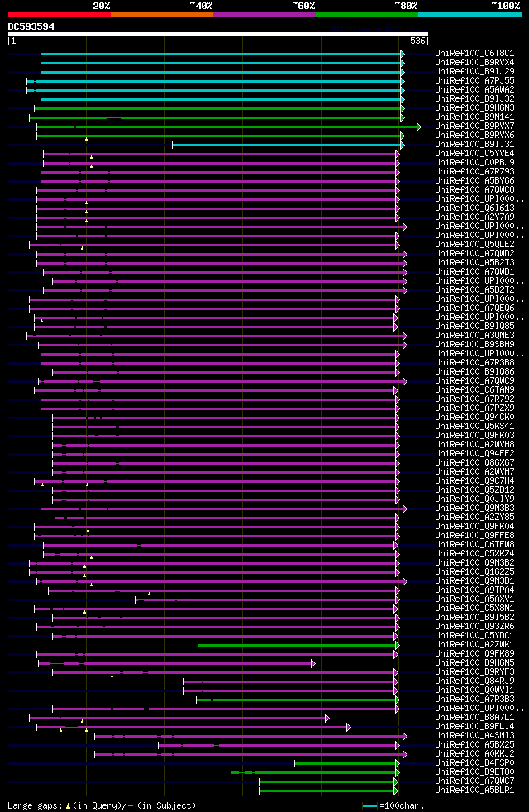Click the UniRef100_A2Y7A9 label
Viewport: 529px width, 812px height.
(x=474, y=217)
